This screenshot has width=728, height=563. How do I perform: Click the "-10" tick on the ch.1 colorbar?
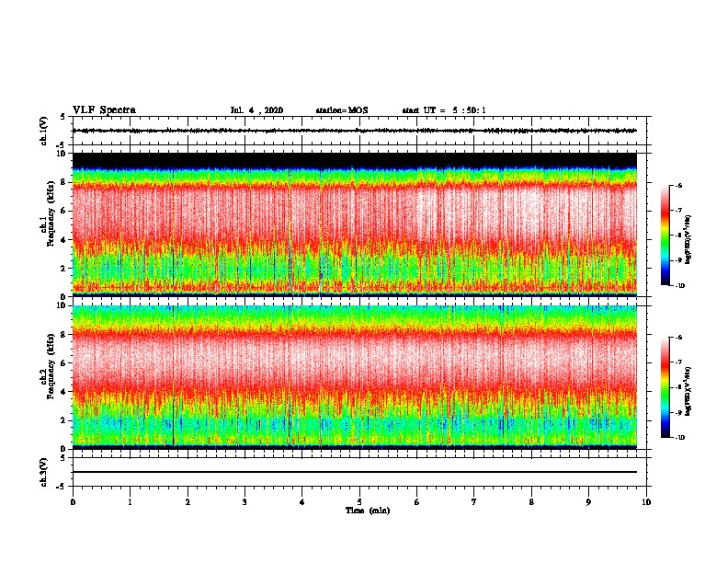point(680,286)
